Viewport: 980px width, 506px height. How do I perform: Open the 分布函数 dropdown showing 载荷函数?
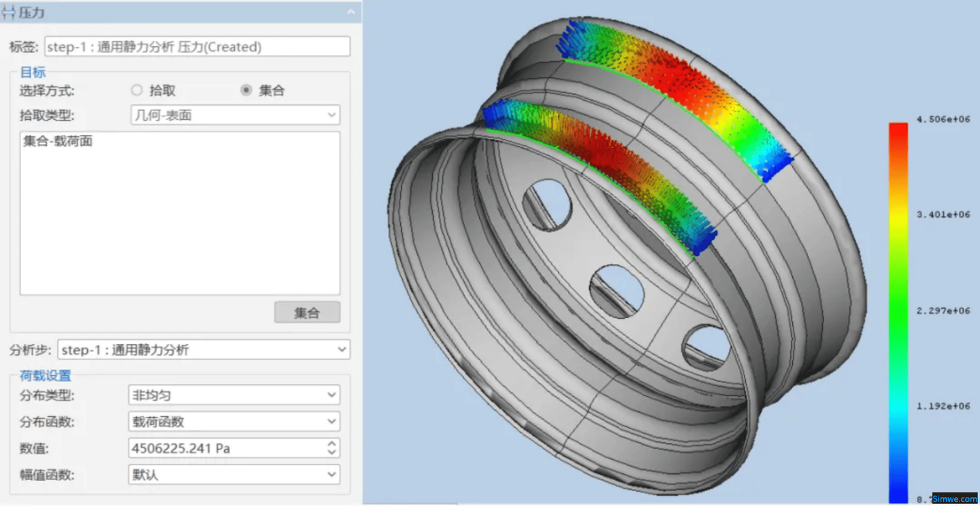(234, 422)
